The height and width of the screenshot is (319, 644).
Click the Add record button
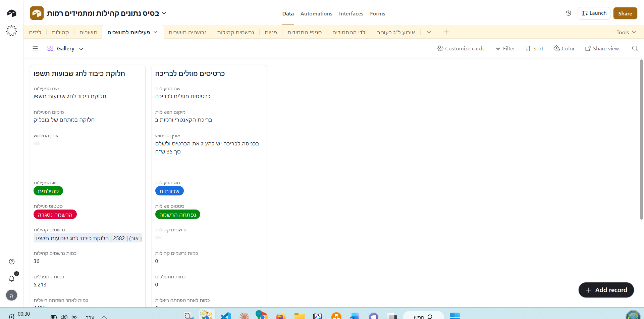(606, 290)
